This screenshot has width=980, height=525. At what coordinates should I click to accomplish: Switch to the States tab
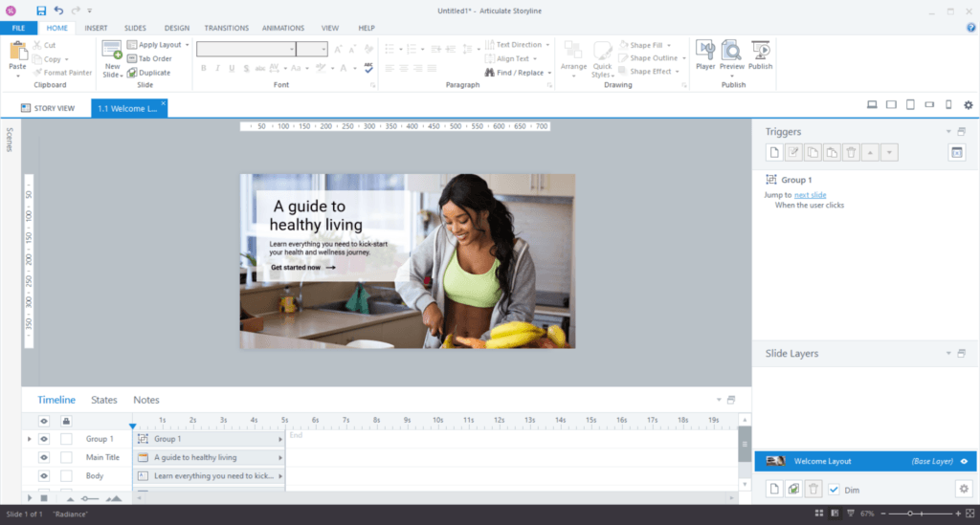103,400
